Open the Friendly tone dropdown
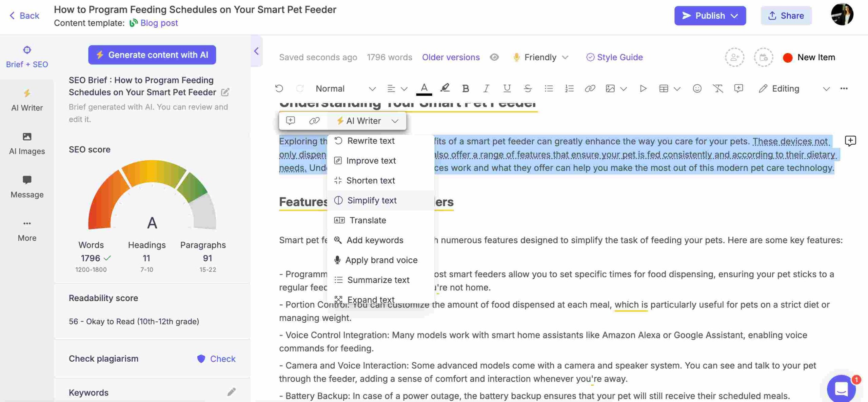Screen dimensions: 868x402 [x=540, y=57]
